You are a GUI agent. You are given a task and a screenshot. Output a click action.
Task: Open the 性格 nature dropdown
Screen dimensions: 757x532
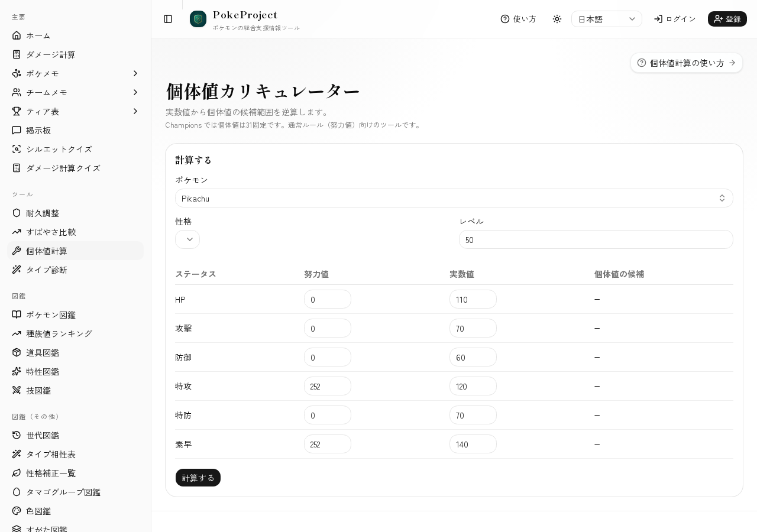click(187, 239)
